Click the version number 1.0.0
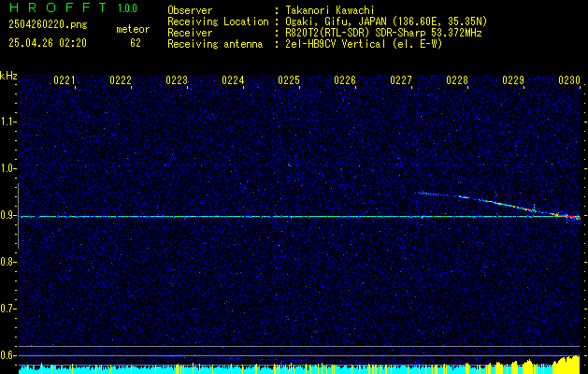Image resolution: width=588 pixels, height=374 pixels. click(x=127, y=7)
